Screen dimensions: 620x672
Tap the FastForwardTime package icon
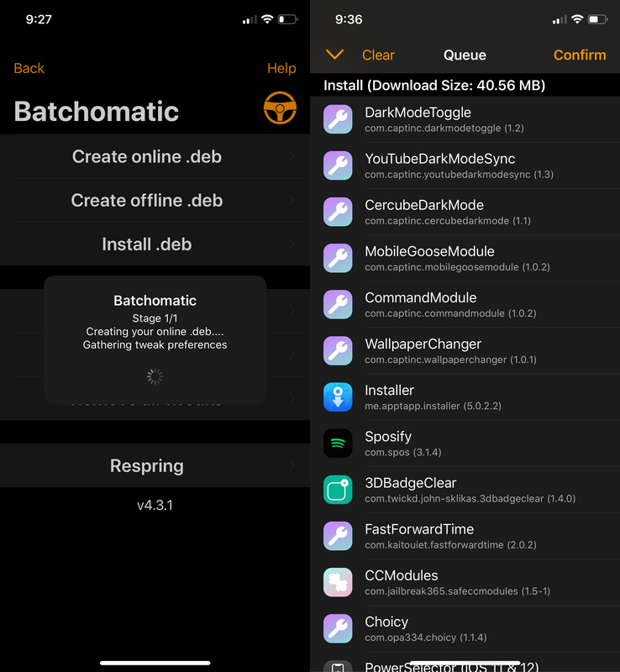click(338, 536)
